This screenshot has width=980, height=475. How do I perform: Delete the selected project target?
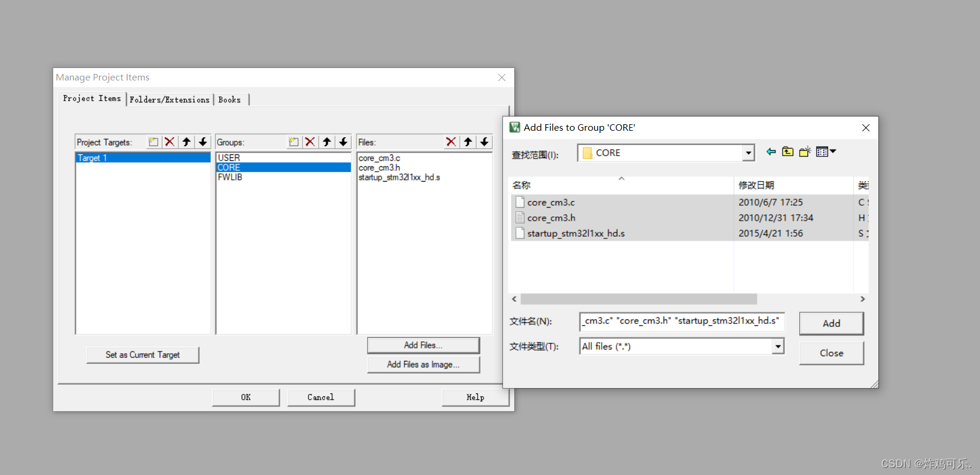click(x=170, y=142)
